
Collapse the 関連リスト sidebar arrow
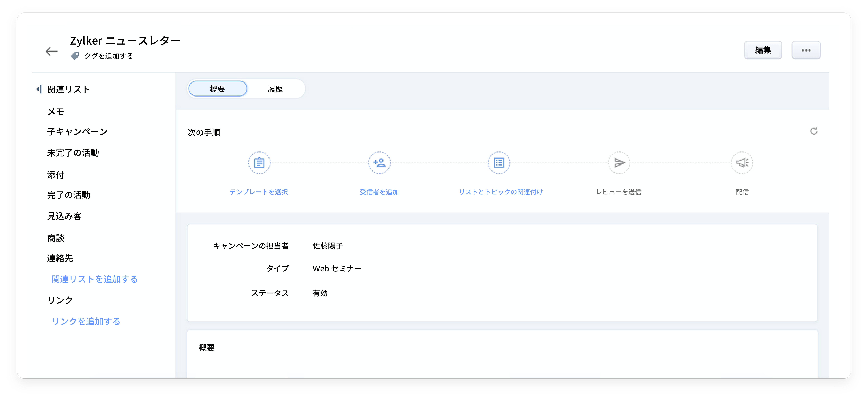(39, 89)
